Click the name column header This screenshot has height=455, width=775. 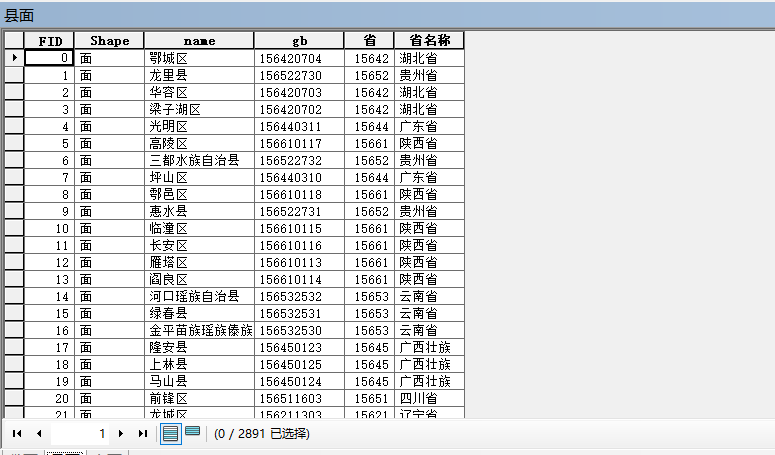click(x=199, y=41)
